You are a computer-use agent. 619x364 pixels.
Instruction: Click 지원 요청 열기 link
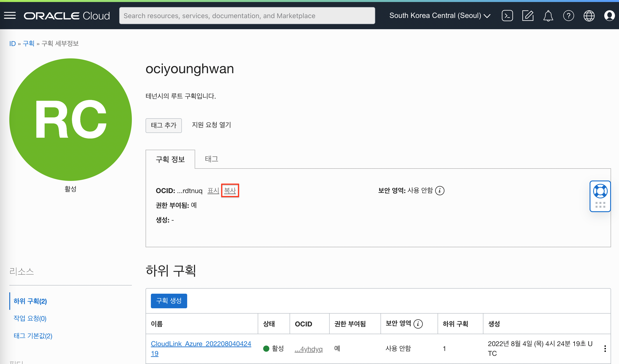(x=211, y=125)
